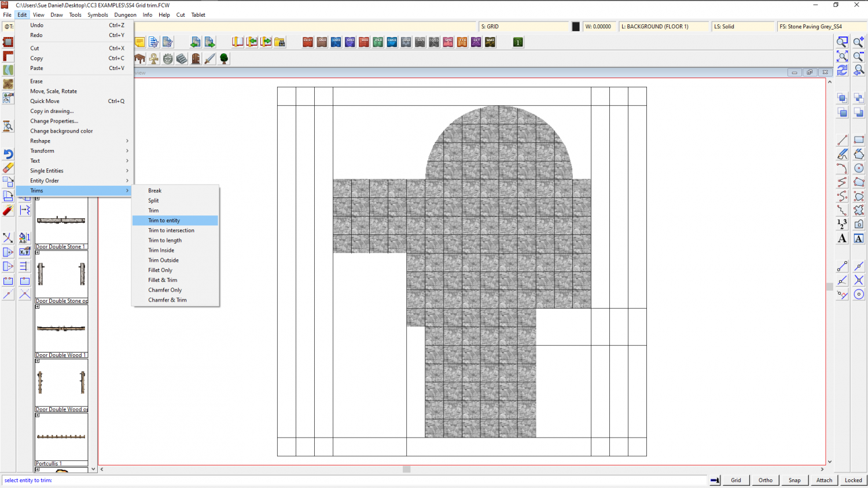
Task: Click the stairs symbols icon
Action: tap(182, 58)
